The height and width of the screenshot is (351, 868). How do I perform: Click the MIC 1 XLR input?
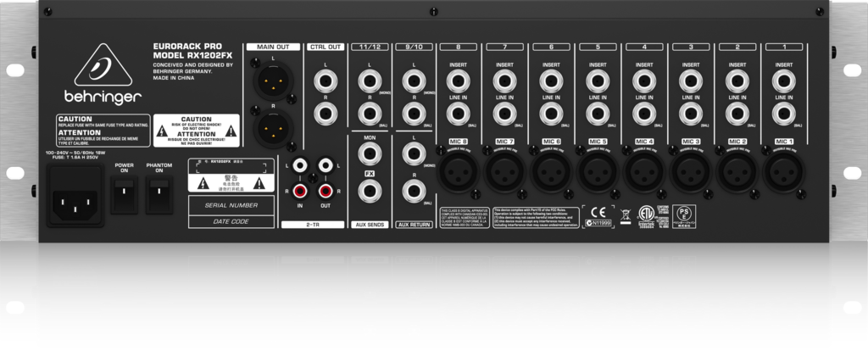pyautogui.click(x=784, y=171)
